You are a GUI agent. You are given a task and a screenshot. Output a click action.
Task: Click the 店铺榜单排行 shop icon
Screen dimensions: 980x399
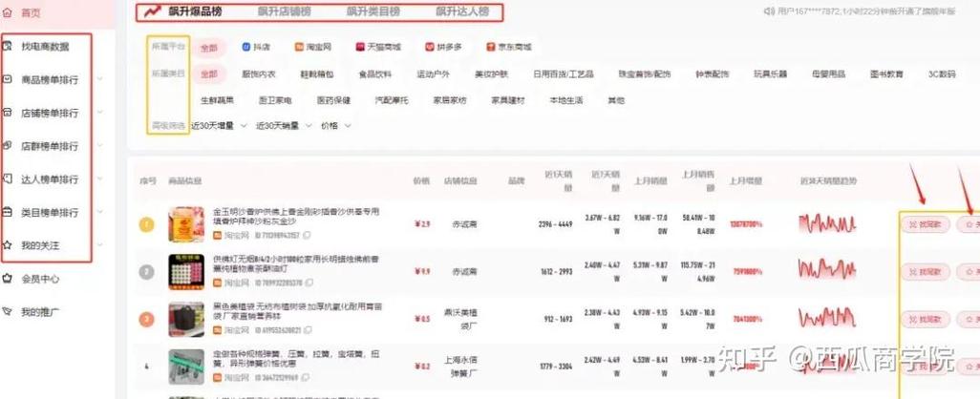coord(7,113)
